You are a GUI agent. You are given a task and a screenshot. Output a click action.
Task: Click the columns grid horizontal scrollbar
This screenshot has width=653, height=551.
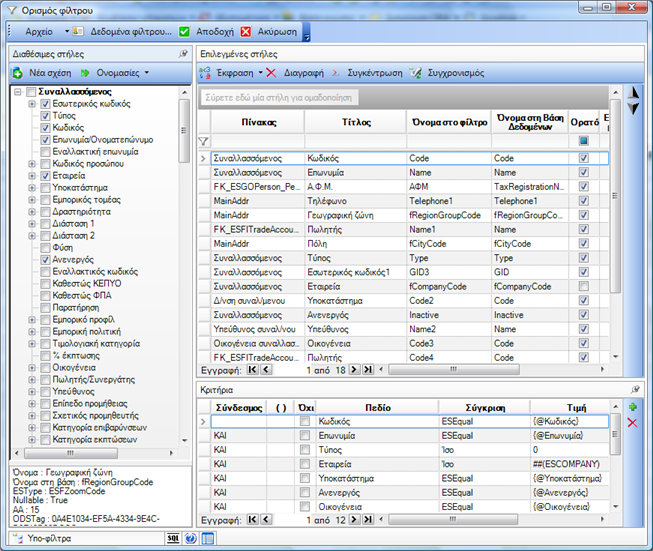pos(454,369)
